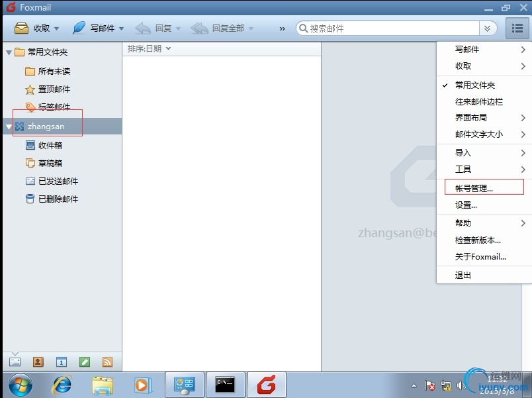This screenshot has height=398, width=532.
Task: Open the RSS feed icon in bottom bar
Action: [x=108, y=362]
